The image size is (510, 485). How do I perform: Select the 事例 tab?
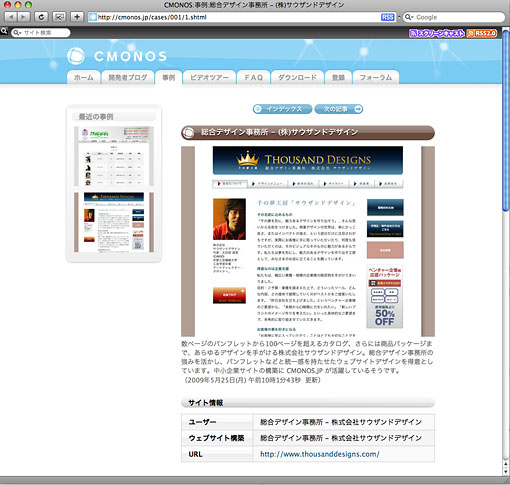click(x=169, y=77)
